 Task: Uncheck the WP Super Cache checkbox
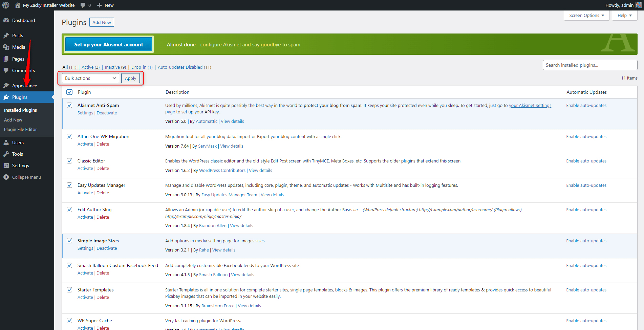(69, 321)
